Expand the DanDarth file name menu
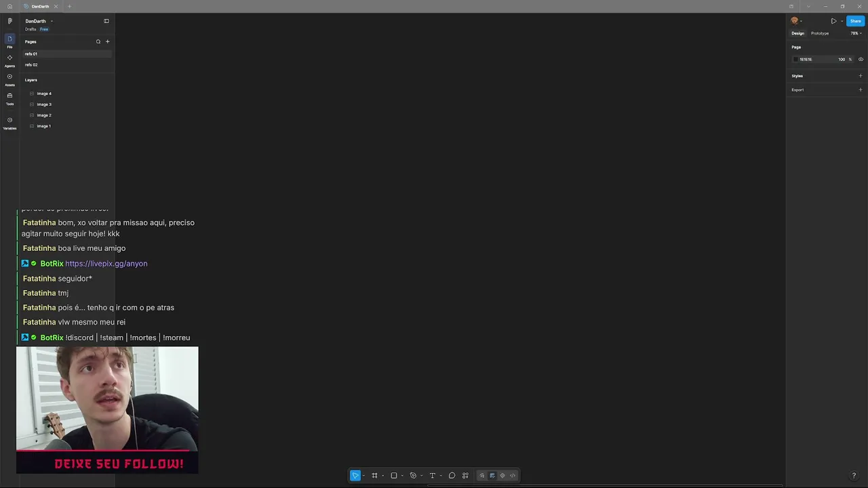Viewport: 868px width, 488px height. [x=52, y=21]
